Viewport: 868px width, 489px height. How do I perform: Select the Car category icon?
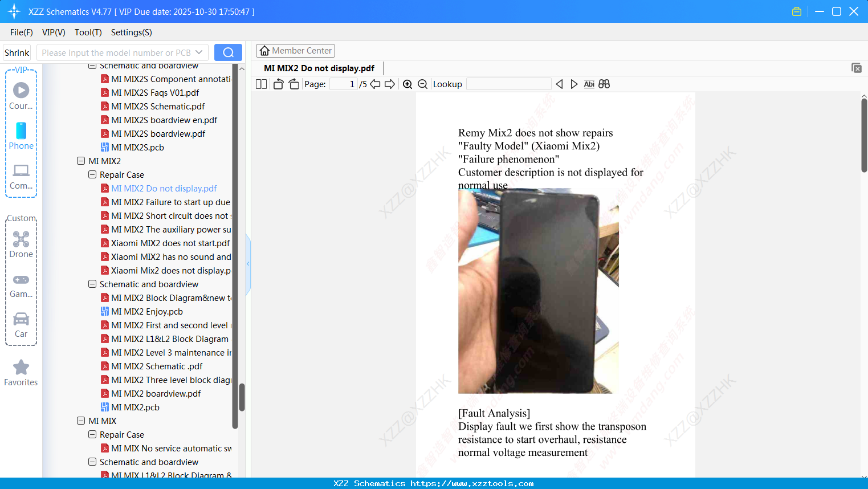coord(21,319)
